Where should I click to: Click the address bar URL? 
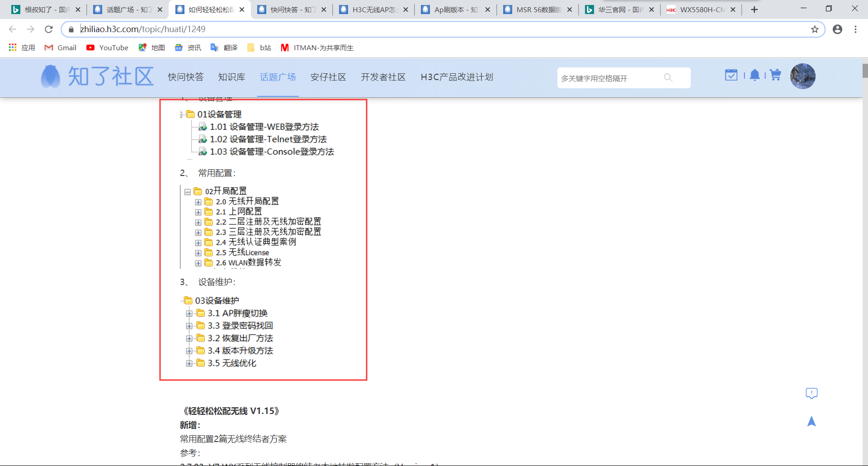[143, 29]
